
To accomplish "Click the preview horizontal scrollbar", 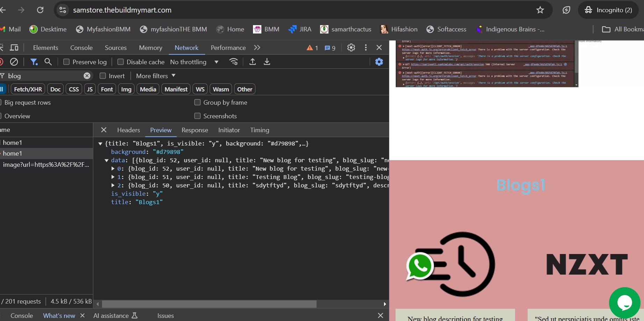I will point(209,304).
